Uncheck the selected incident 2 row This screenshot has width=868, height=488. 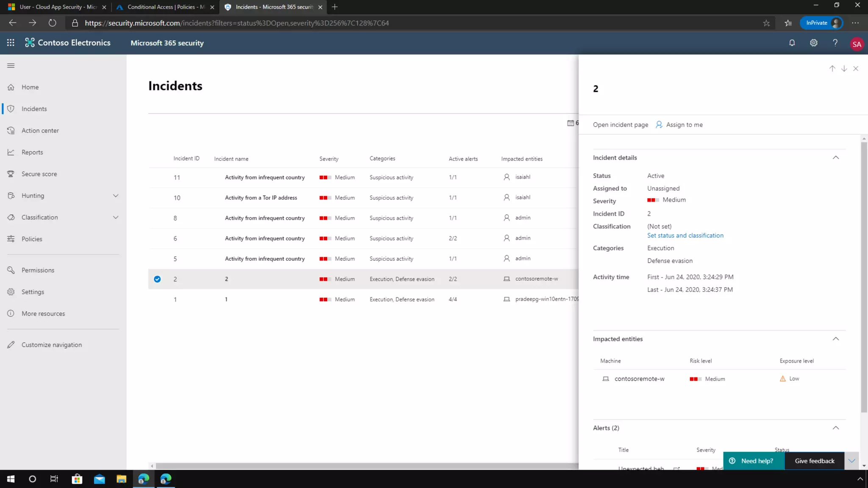[157, 279]
